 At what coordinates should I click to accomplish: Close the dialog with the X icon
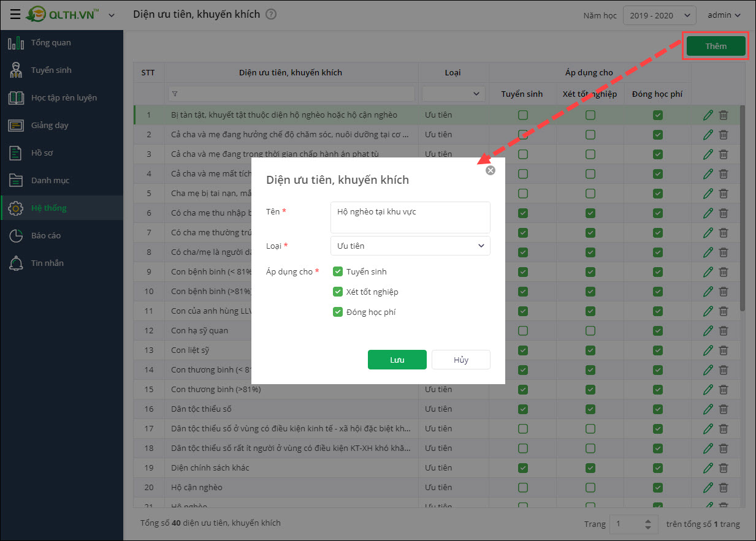[x=490, y=170]
